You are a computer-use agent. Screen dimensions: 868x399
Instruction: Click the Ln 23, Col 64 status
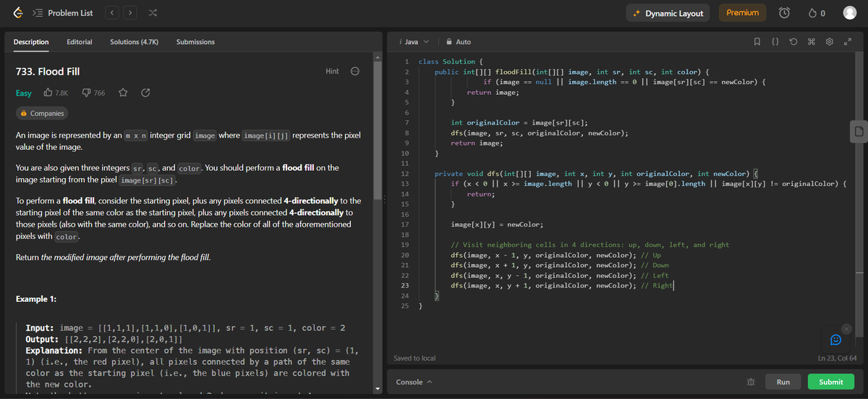point(837,358)
